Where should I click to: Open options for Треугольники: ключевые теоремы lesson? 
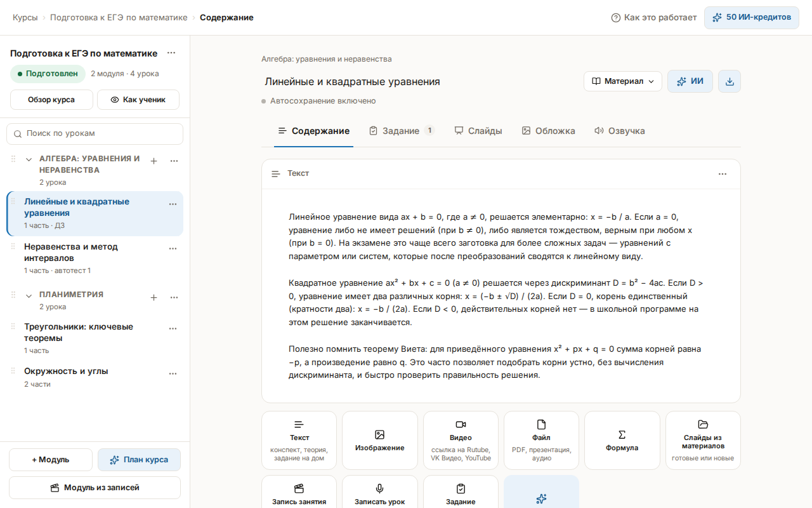point(173,329)
